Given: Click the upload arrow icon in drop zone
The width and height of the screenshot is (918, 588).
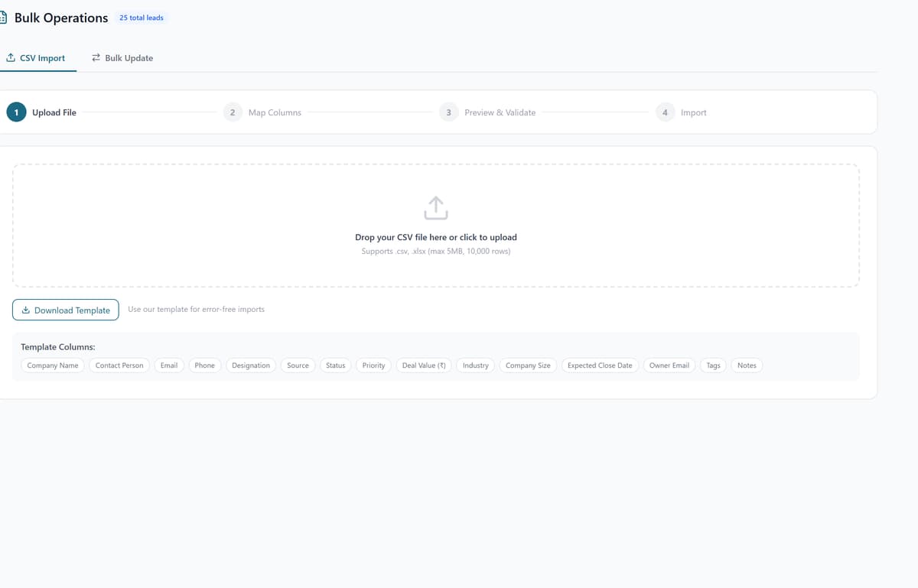Looking at the screenshot, I should pos(436,208).
